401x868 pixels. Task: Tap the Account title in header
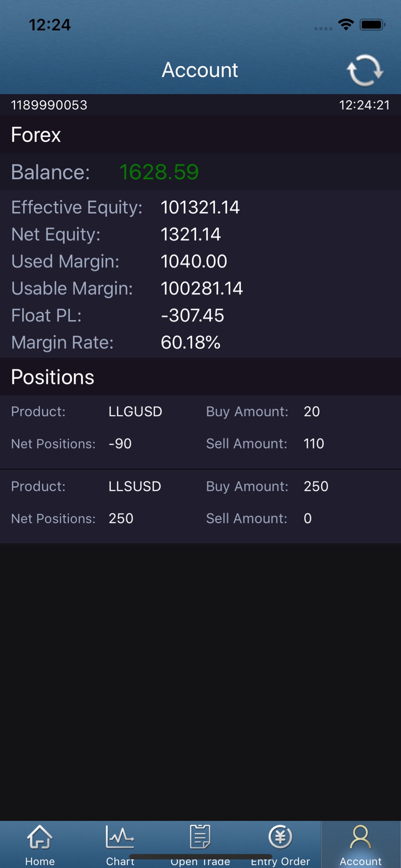200,70
